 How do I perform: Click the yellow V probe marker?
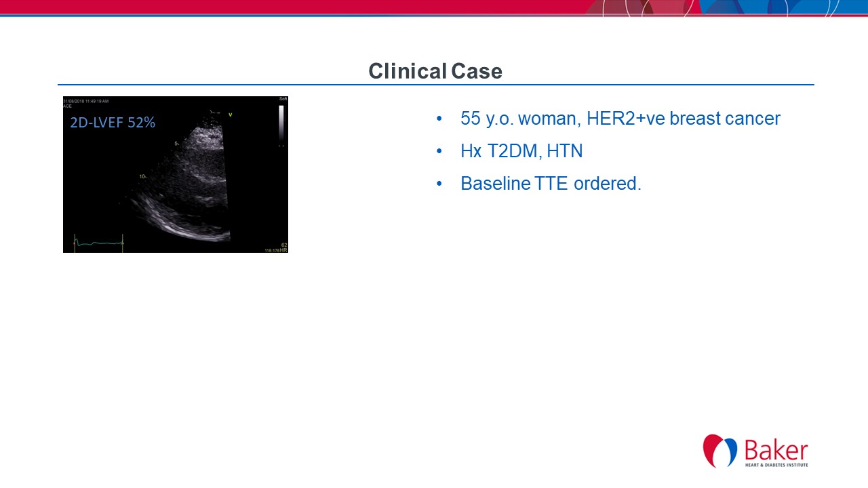point(230,115)
